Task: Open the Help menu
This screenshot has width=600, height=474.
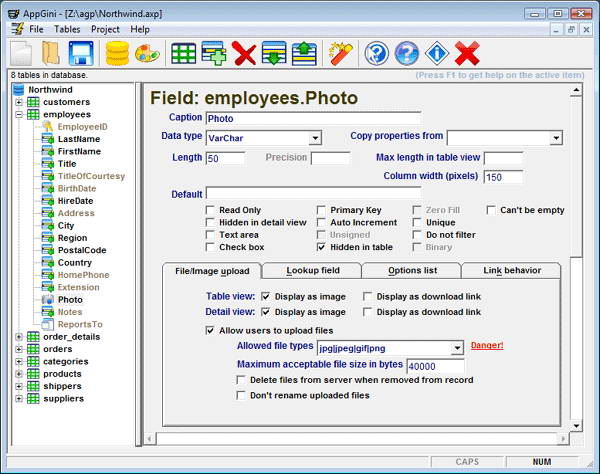Action: (x=140, y=29)
